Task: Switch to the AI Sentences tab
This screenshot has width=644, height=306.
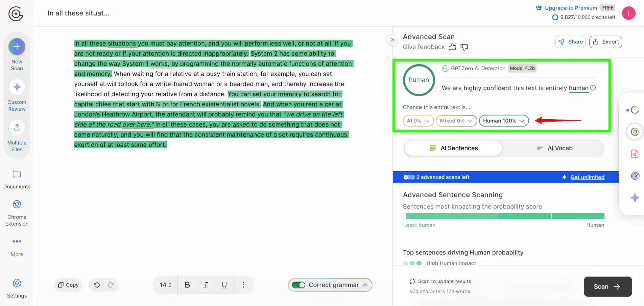Action: pos(453,148)
